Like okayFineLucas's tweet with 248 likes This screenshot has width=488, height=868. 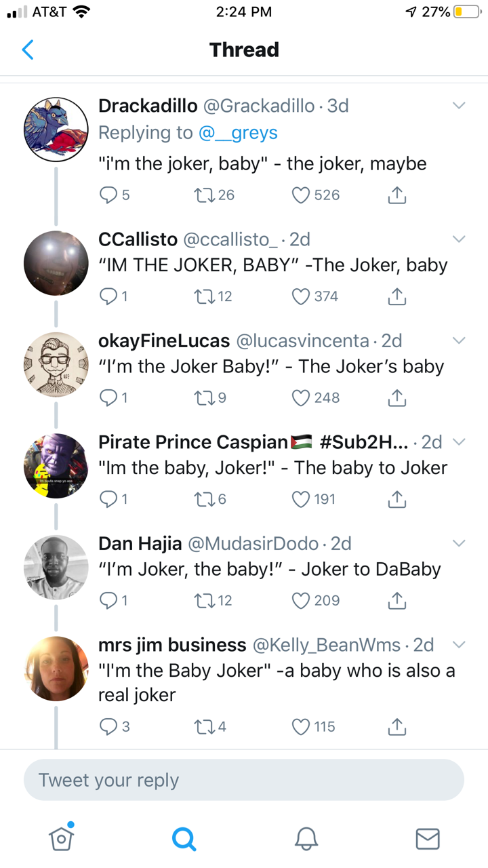coord(301,398)
